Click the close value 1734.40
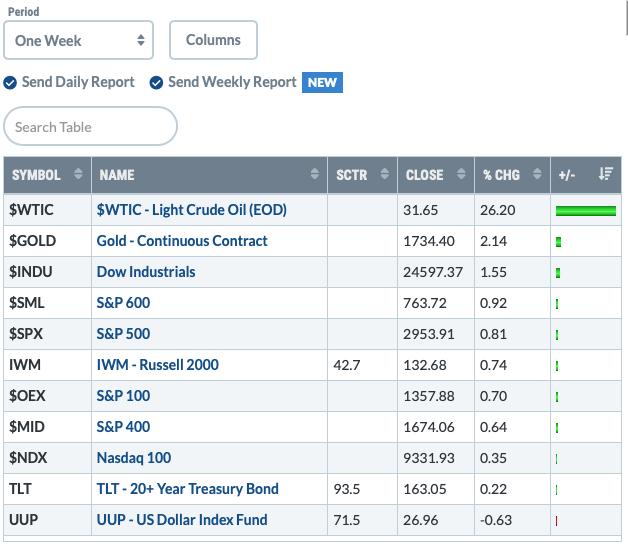 429,241
